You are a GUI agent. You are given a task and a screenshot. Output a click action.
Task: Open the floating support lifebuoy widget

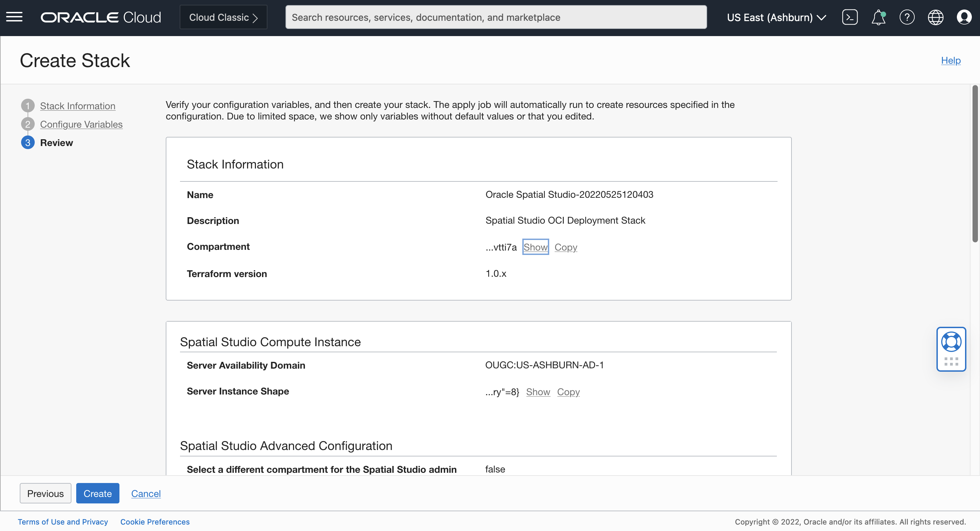(x=951, y=342)
